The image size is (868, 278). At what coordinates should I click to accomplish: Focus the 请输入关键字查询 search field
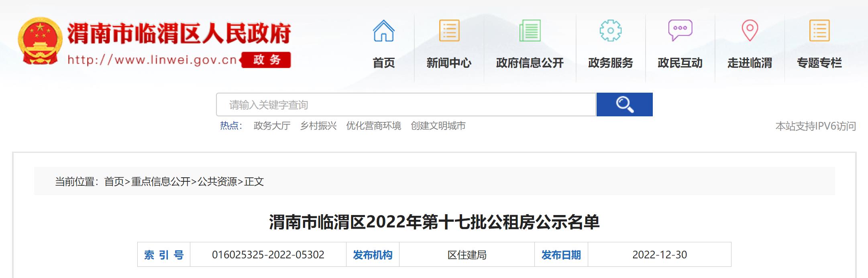405,105
